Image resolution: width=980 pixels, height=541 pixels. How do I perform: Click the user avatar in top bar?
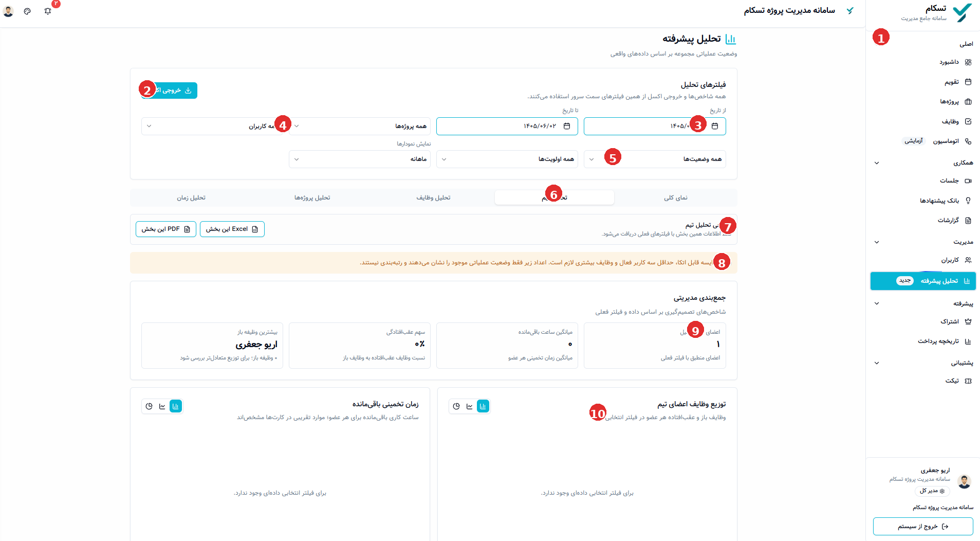click(x=8, y=11)
